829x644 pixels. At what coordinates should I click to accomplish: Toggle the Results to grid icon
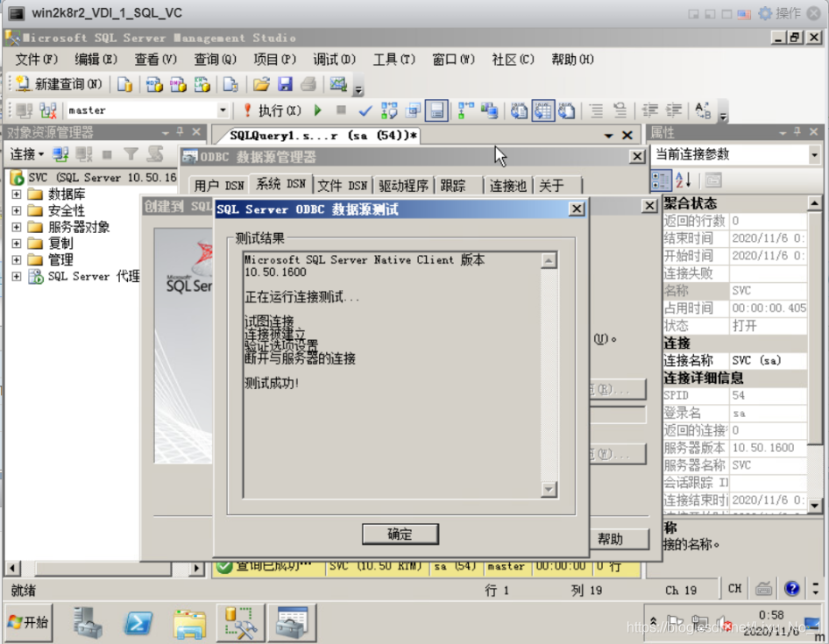pos(543,110)
